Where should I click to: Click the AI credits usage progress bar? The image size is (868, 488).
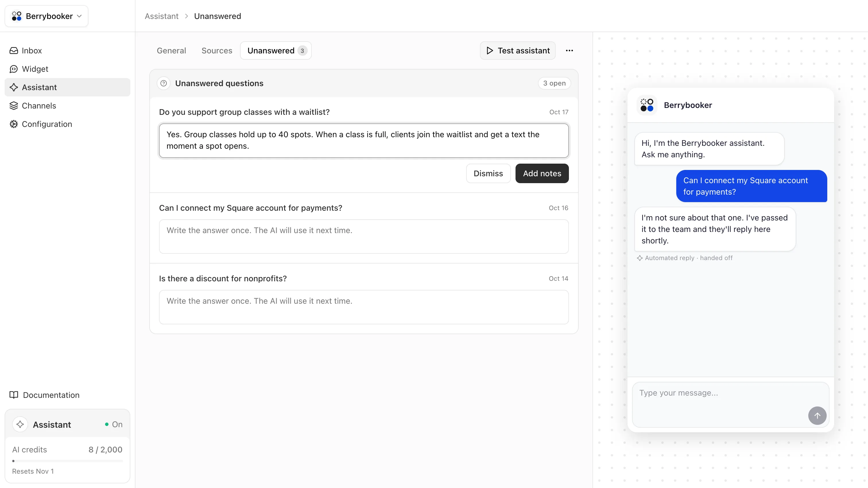tap(67, 461)
